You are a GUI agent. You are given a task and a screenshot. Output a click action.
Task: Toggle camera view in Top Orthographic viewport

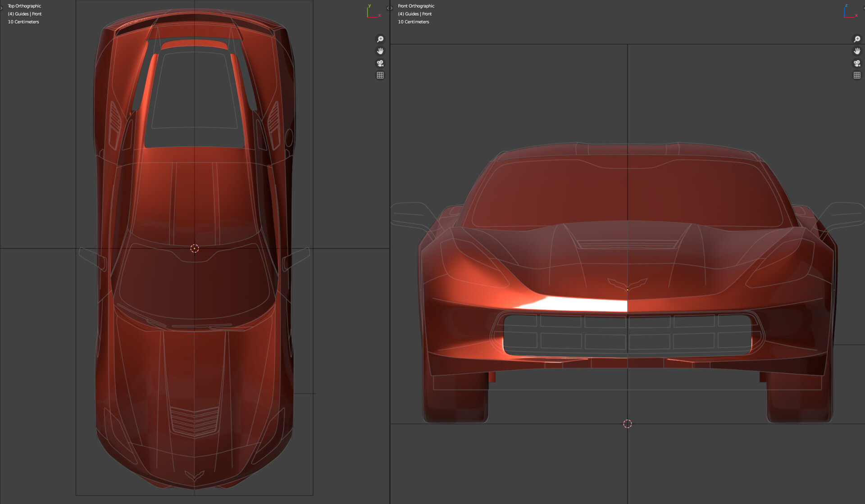380,63
